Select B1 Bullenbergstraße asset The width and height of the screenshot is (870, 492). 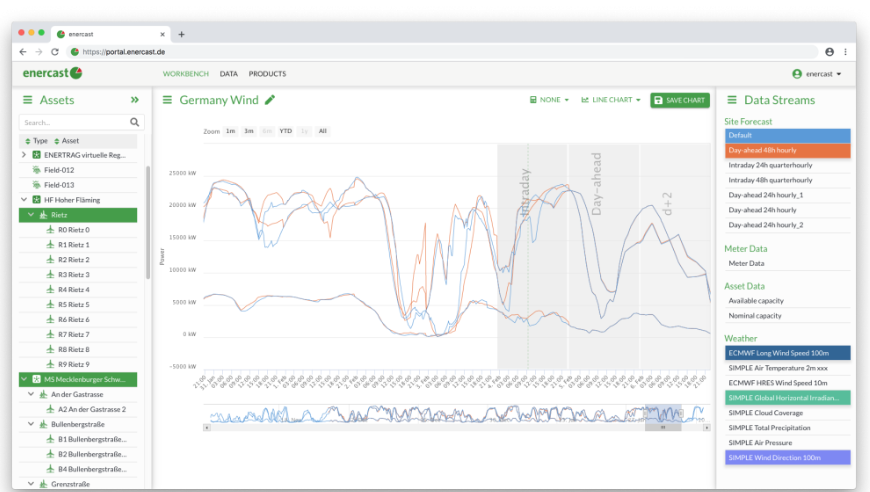[x=78, y=439]
